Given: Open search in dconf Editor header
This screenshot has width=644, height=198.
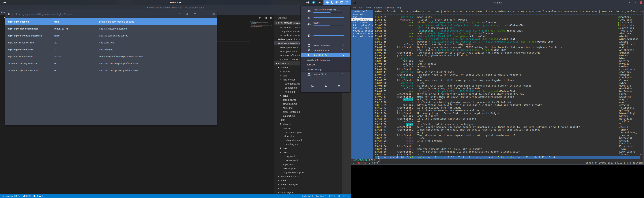Looking at the screenshot, I should [187, 14].
